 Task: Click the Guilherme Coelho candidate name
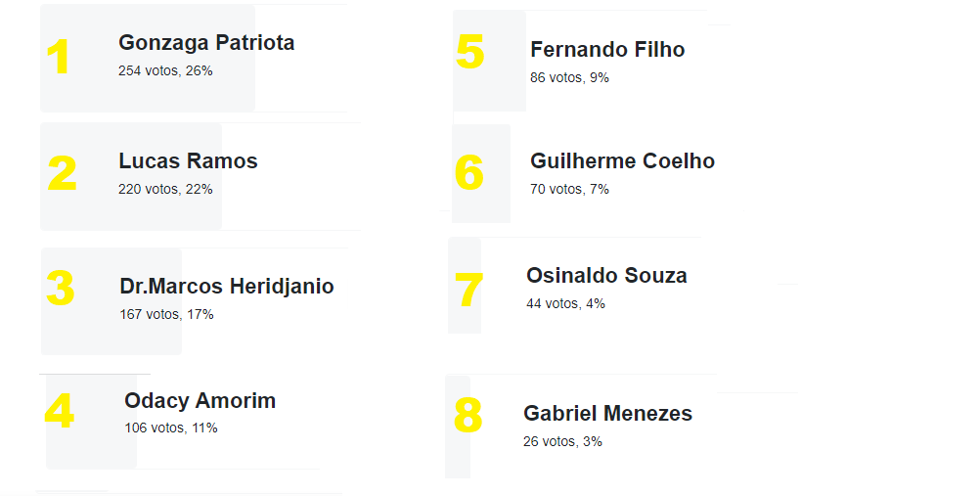tap(622, 161)
